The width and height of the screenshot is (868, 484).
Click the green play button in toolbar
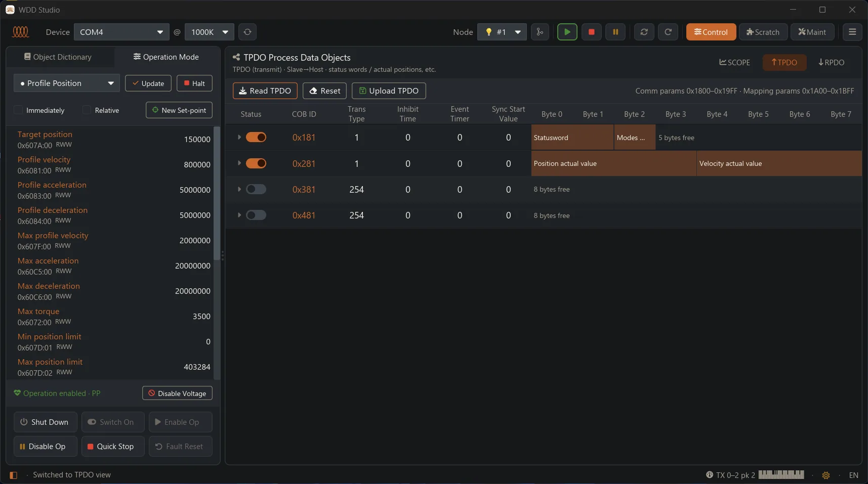click(x=567, y=32)
